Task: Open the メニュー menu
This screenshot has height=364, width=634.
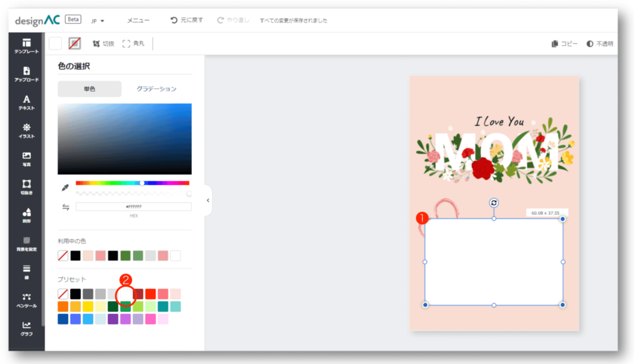Action: click(138, 20)
